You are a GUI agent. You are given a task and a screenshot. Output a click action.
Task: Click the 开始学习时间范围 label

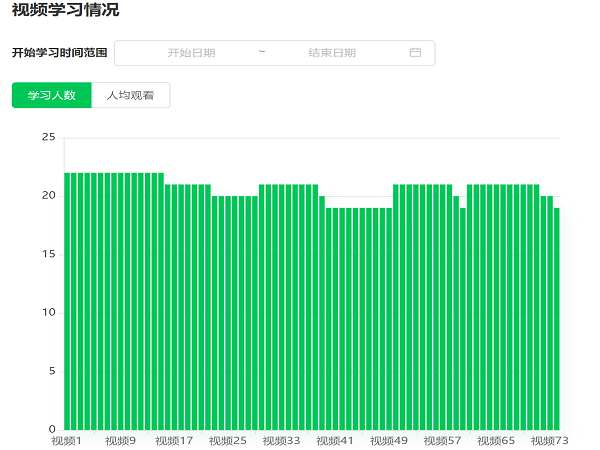(59, 53)
